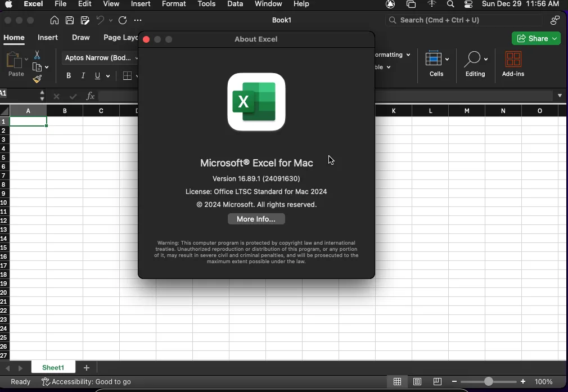Click the More Info... button

pos(256,219)
